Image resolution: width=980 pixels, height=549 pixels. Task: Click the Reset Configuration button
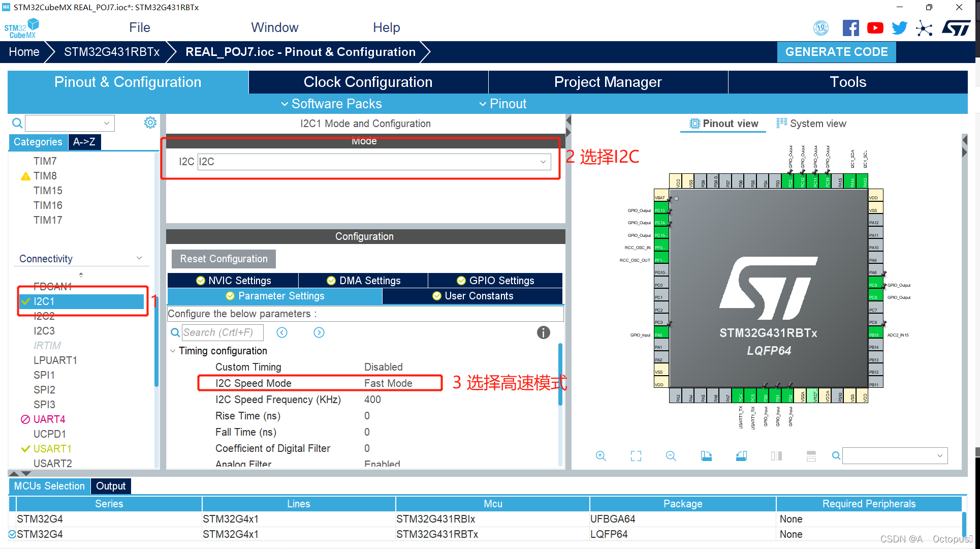click(224, 259)
